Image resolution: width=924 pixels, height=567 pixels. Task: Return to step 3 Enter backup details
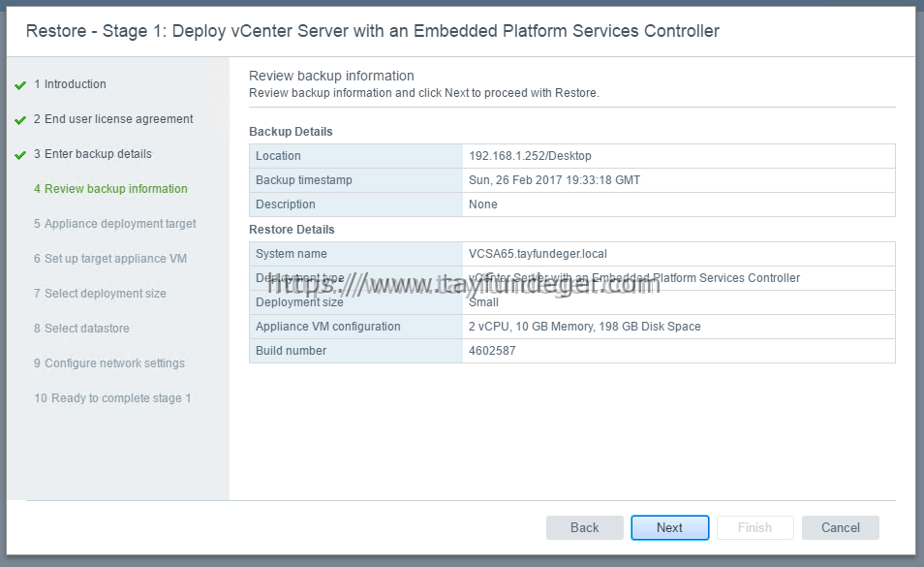93,154
